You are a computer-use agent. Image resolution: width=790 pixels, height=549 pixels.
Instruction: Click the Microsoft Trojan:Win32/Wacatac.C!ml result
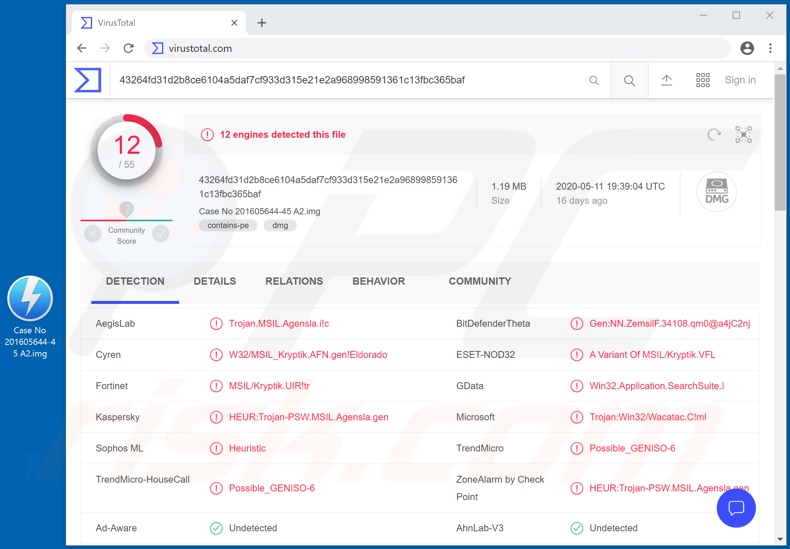point(647,417)
